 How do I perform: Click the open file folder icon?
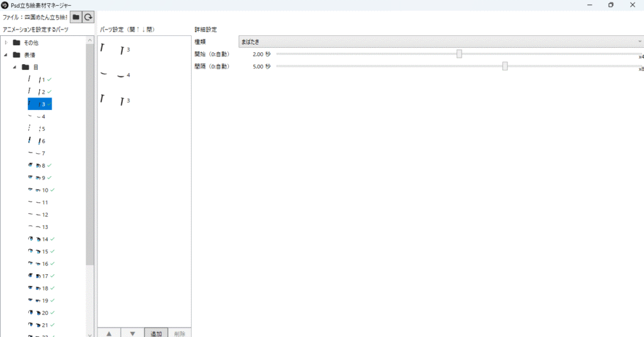pyautogui.click(x=75, y=17)
